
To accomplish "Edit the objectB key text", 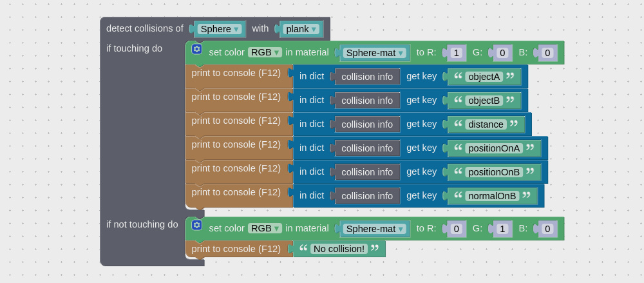I will [x=484, y=101].
